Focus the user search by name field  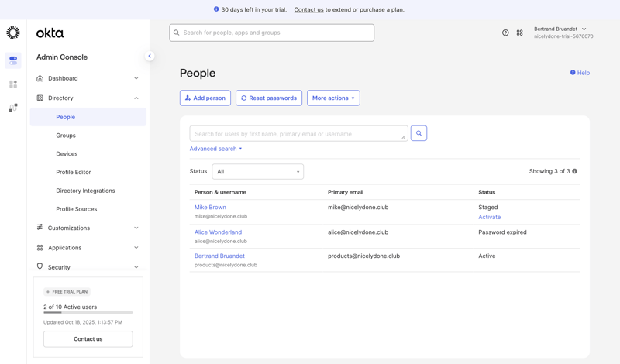[x=298, y=133]
